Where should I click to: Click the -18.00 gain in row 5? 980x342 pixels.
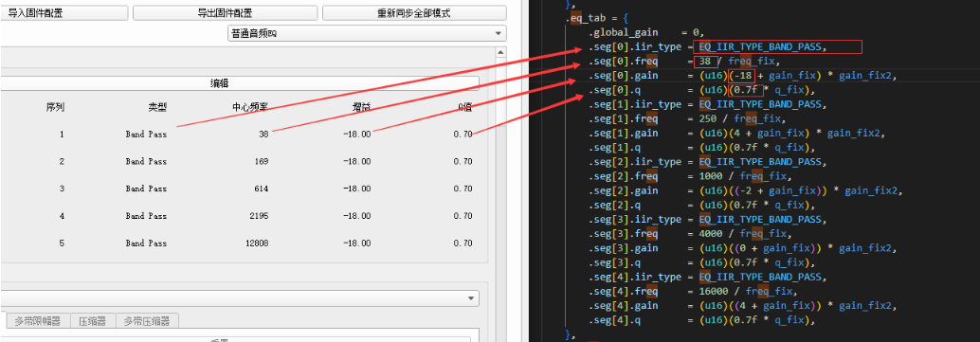(357, 243)
